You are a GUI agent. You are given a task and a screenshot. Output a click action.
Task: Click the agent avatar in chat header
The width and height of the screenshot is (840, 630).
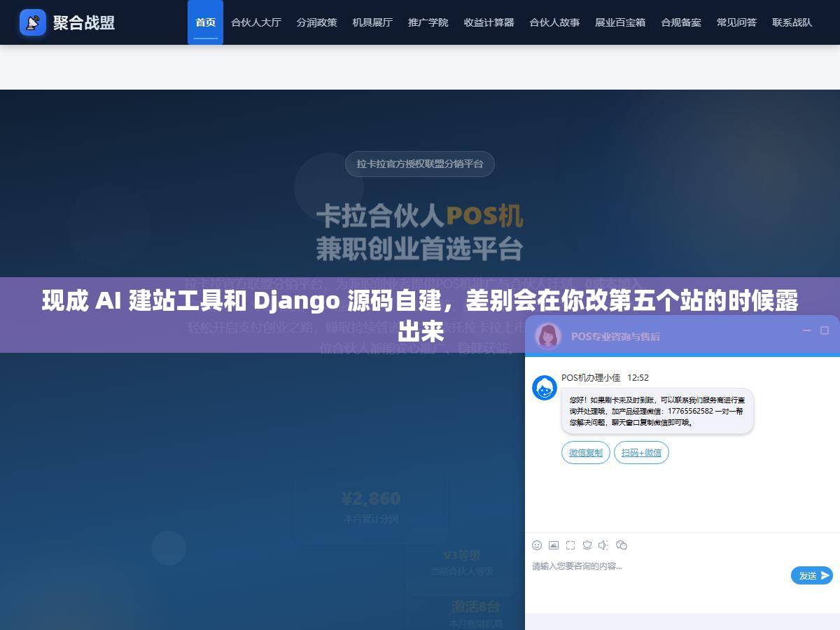tap(548, 336)
